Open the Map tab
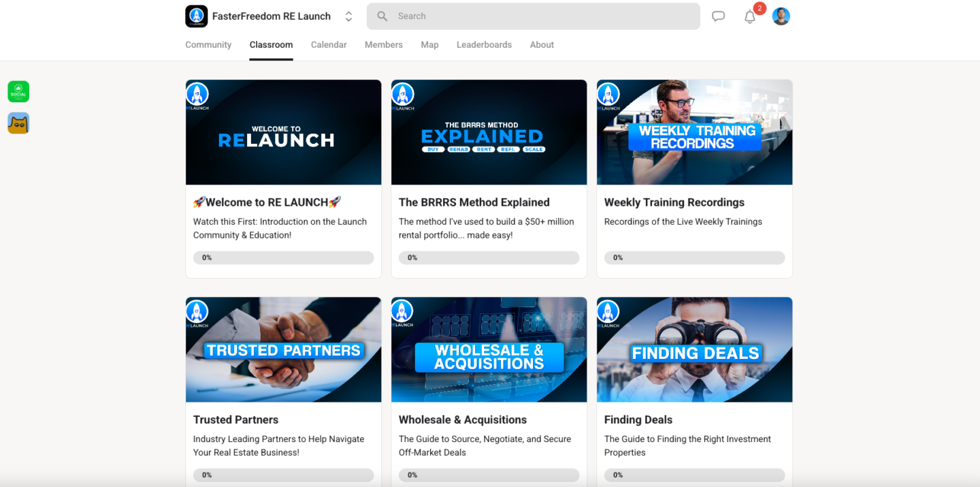Image resolution: width=980 pixels, height=487 pixels. (x=429, y=45)
